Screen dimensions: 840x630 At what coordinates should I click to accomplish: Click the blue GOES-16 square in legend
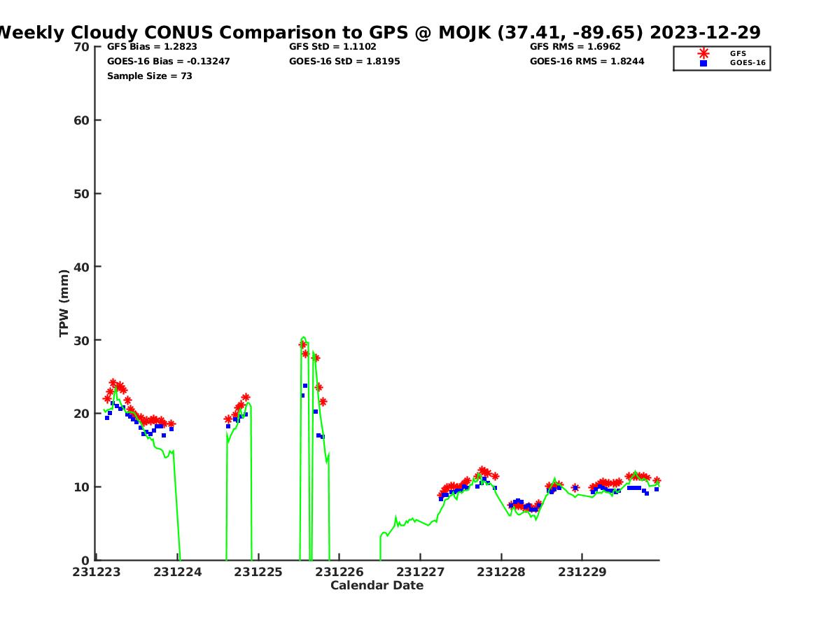pos(703,63)
